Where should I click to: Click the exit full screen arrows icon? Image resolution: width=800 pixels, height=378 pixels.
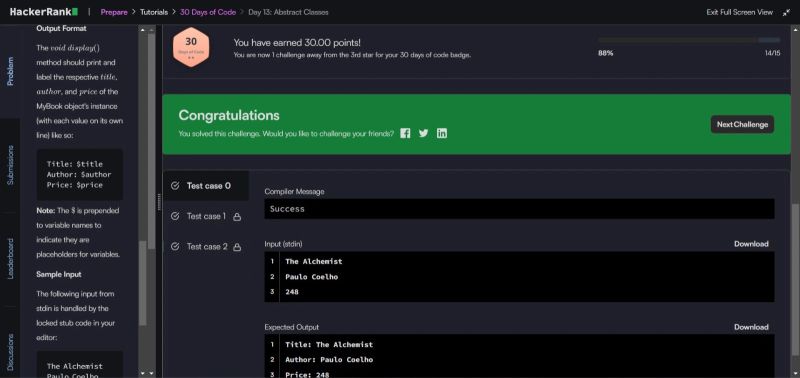tap(786, 12)
